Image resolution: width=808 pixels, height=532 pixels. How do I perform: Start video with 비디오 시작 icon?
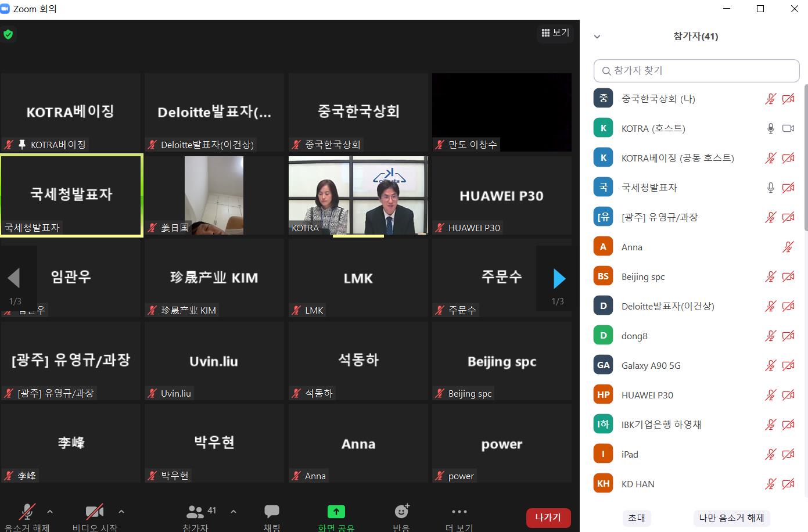95,512
